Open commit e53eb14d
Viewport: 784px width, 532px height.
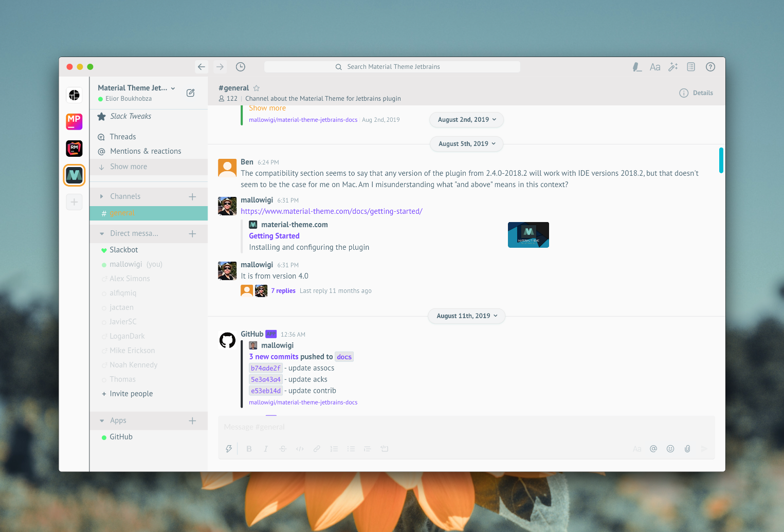[x=266, y=391]
